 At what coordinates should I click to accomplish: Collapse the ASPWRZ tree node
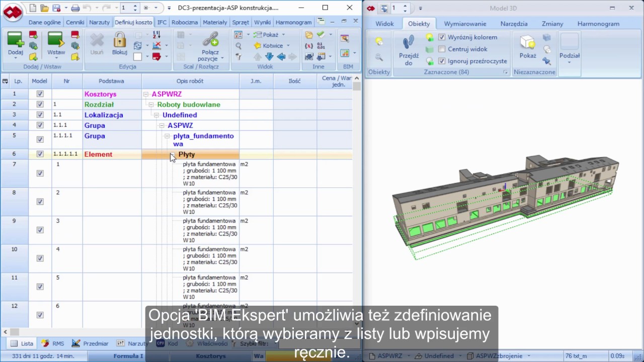pos(146,94)
